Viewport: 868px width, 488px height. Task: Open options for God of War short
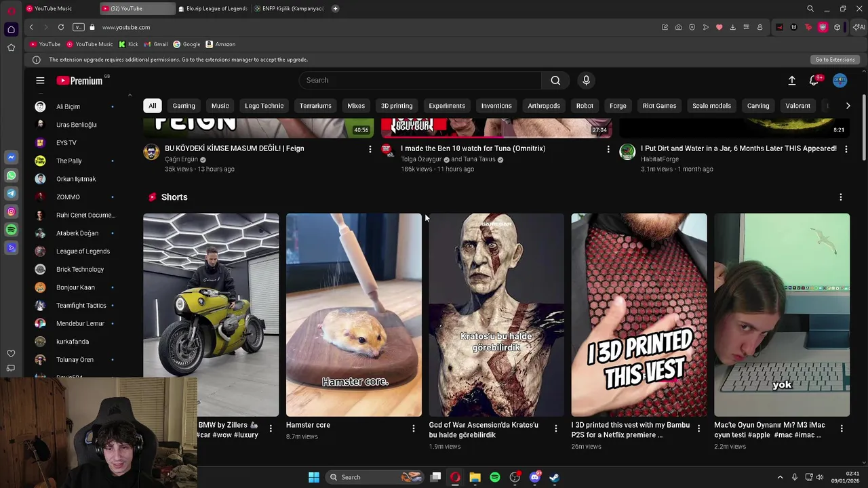click(x=556, y=428)
